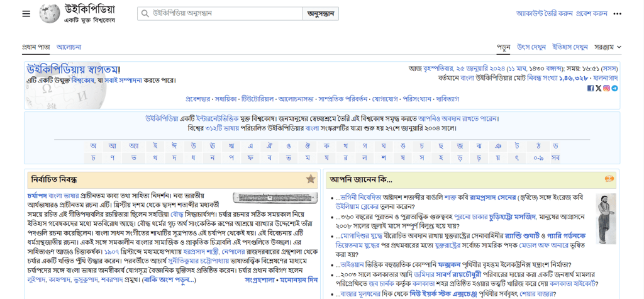Viewport: 644px width, 299px height.
Task: Open the ফক্সকন link
Action: (449, 265)
